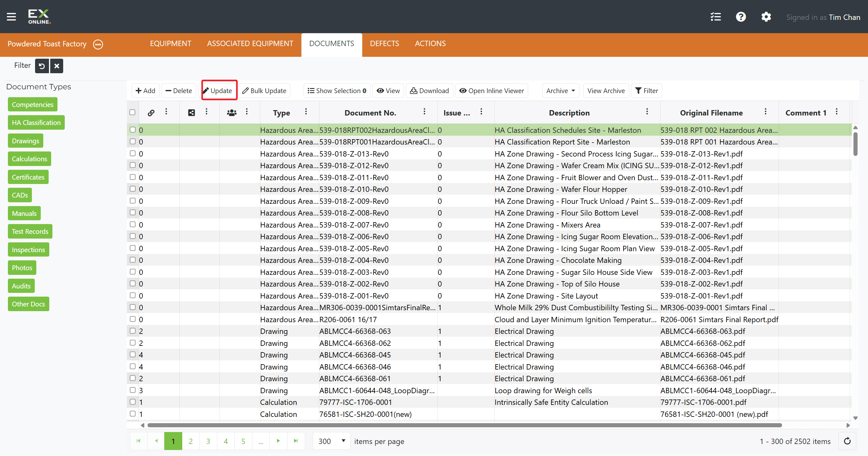
Task: Open Comment 1 column options menu
Action: tap(837, 112)
